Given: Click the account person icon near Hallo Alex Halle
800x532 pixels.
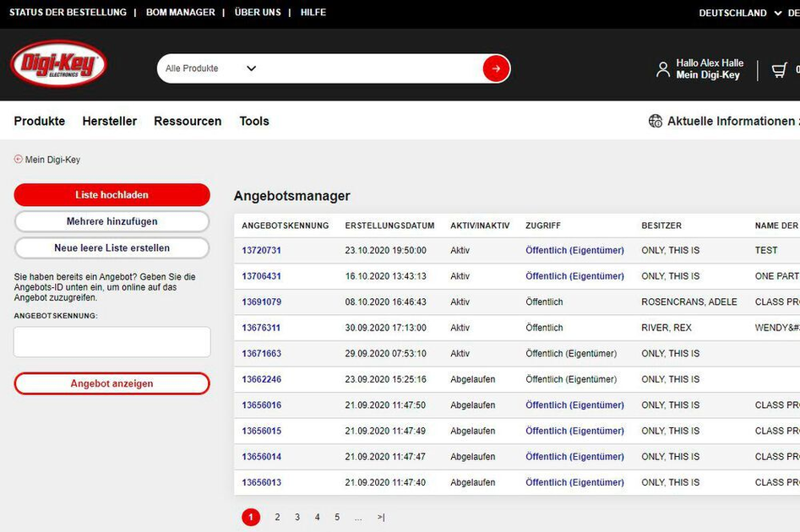Looking at the screenshot, I should click(x=664, y=68).
